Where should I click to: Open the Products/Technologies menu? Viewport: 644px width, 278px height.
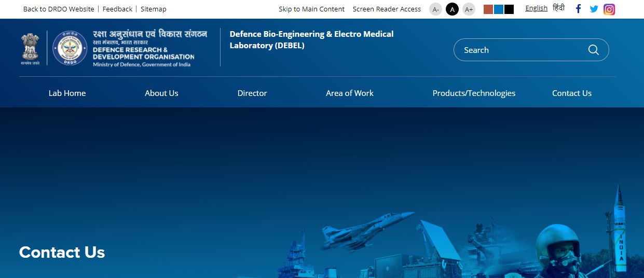point(474,93)
